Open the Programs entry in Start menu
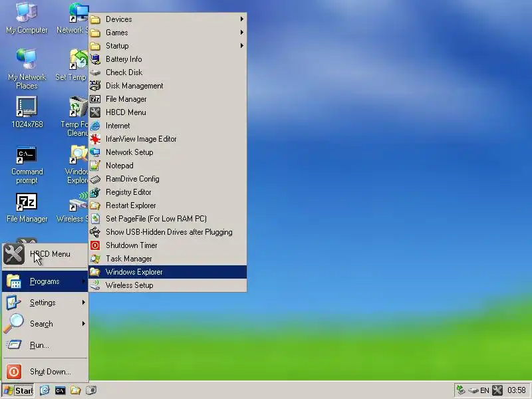The image size is (532, 399). tap(45, 281)
